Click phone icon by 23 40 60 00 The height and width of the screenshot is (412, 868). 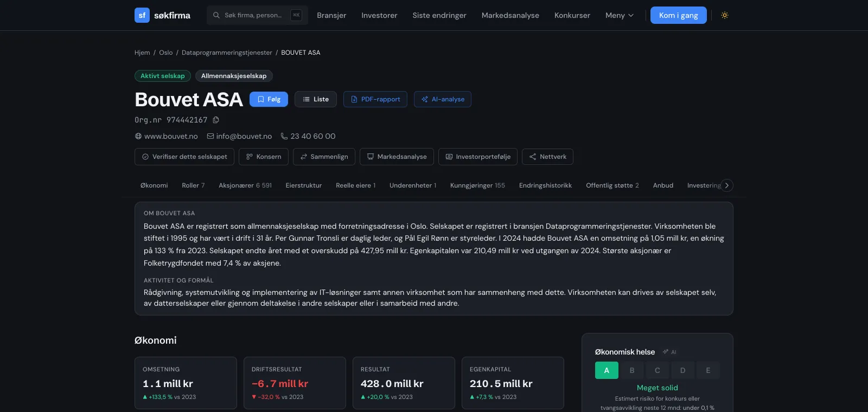point(284,136)
